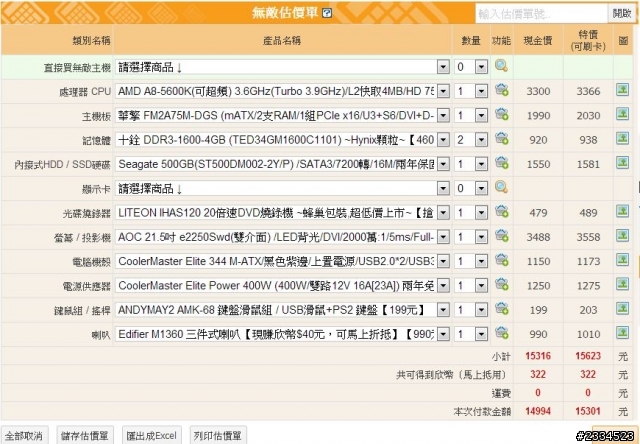
Task: Open the picture icon for Seagate 500GB
Action: 622,162
